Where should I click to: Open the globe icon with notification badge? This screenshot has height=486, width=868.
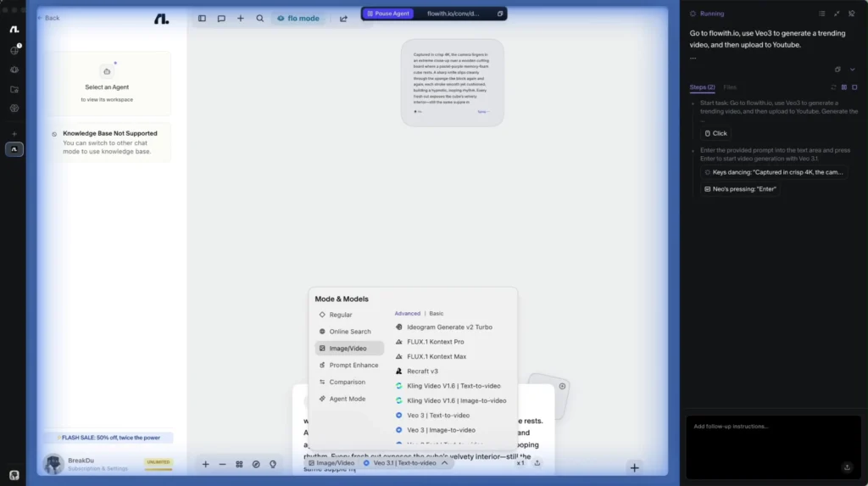point(14,50)
